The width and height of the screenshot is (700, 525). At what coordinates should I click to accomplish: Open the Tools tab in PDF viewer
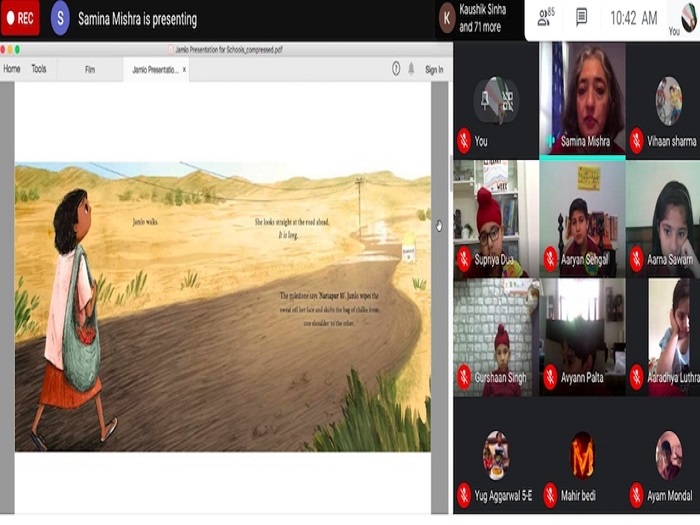[x=38, y=69]
